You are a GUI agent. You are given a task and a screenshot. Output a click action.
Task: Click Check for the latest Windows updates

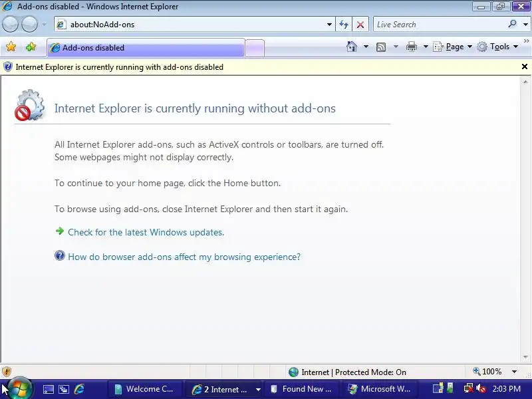click(146, 232)
